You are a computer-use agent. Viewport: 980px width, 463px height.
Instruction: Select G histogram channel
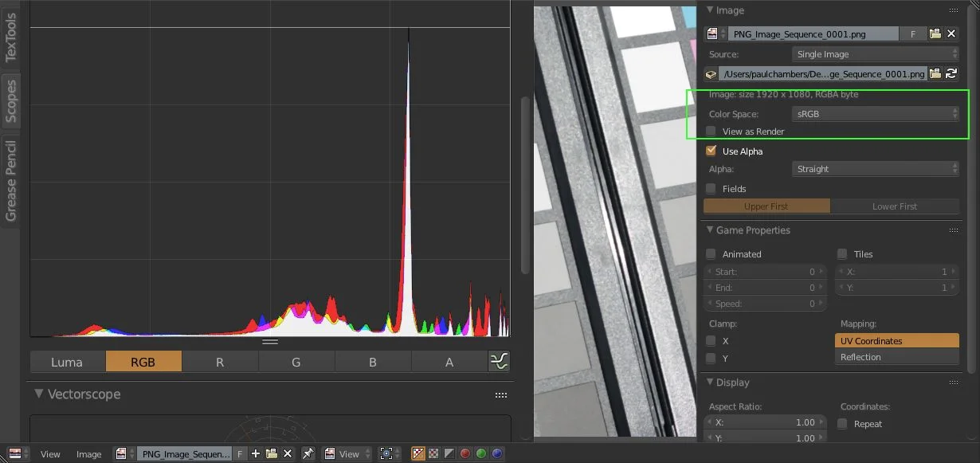click(x=296, y=362)
